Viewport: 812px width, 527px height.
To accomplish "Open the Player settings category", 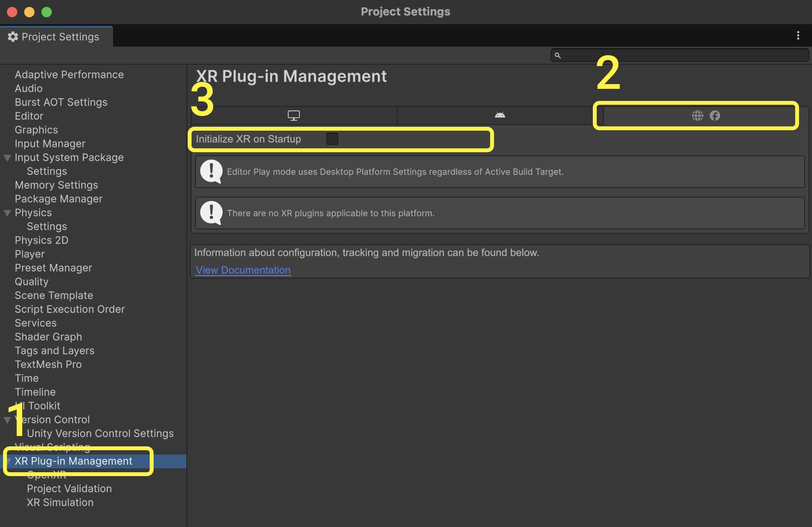I will pyautogui.click(x=29, y=254).
